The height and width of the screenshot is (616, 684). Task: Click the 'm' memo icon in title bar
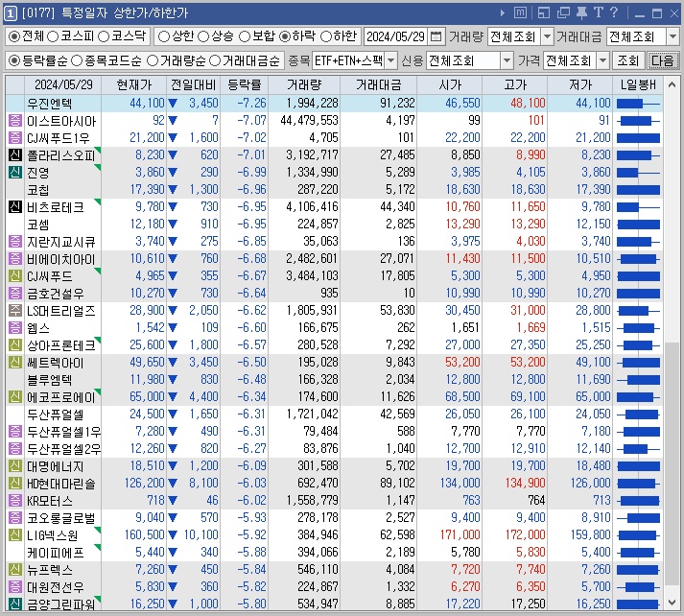click(520, 12)
